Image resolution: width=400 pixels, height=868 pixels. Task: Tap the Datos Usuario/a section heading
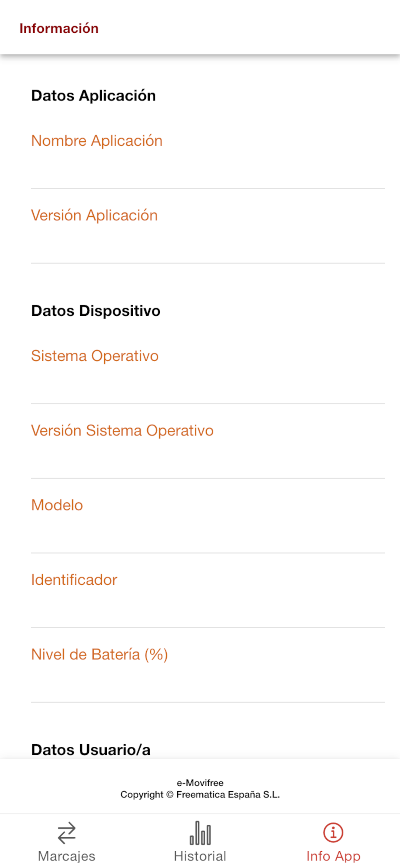tap(91, 750)
